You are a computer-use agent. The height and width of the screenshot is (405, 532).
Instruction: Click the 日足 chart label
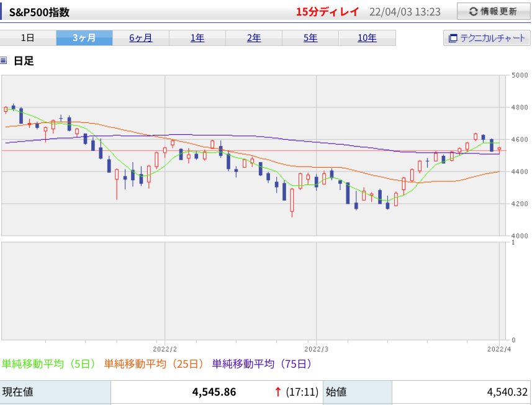click(24, 61)
